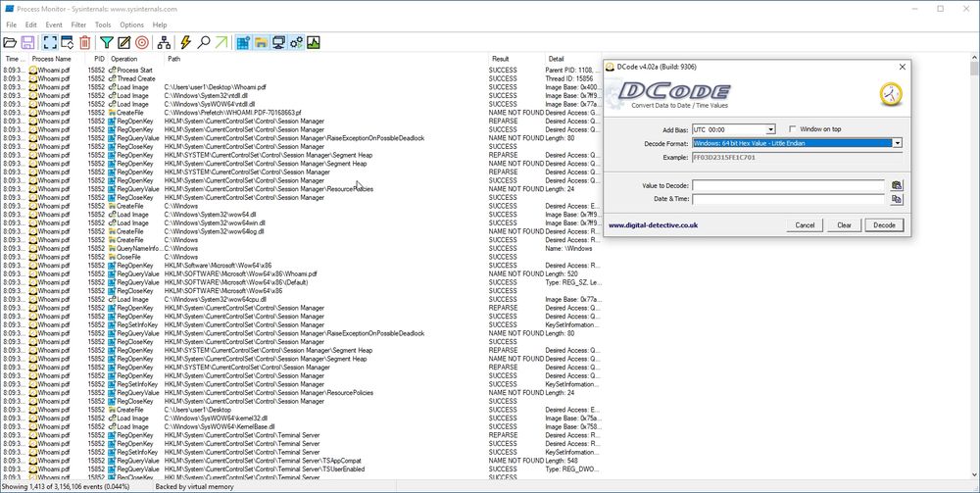The height and width of the screenshot is (493, 980).
Task: Toggle the Show Process and Thread Activity icon
Action: [x=296, y=42]
